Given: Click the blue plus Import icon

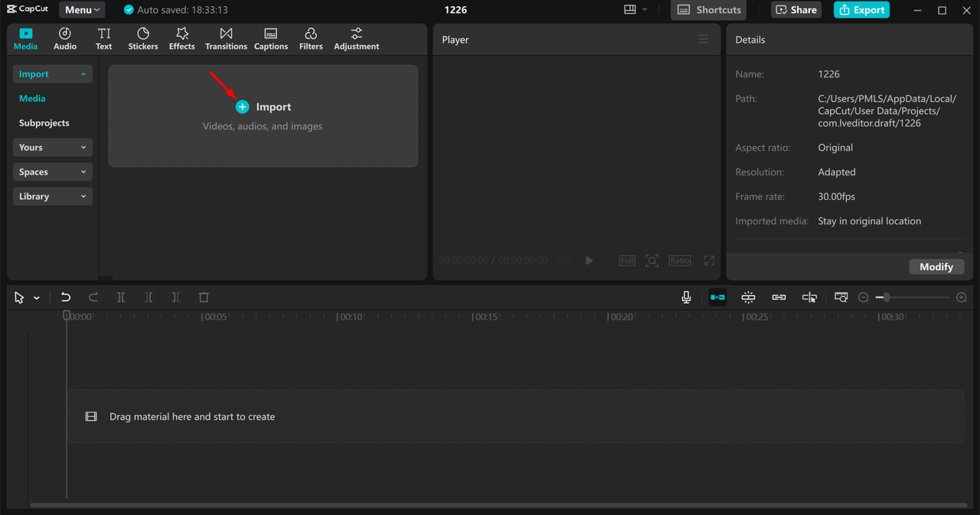Looking at the screenshot, I should 242,107.
